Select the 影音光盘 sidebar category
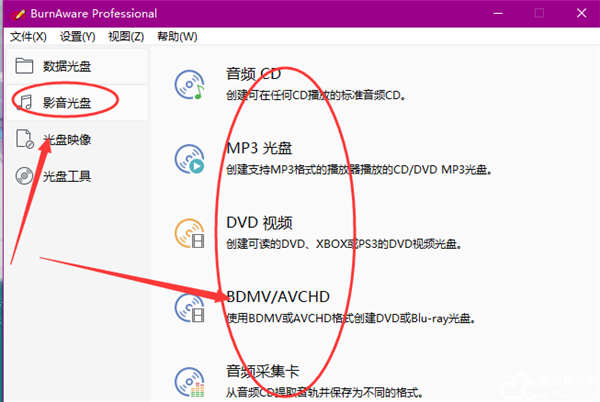 click(x=77, y=103)
